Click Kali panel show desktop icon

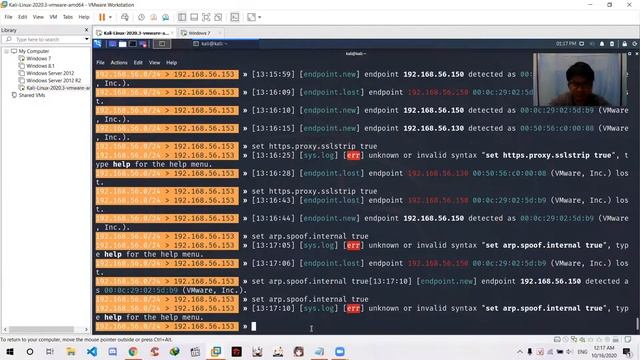coord(112,44)
